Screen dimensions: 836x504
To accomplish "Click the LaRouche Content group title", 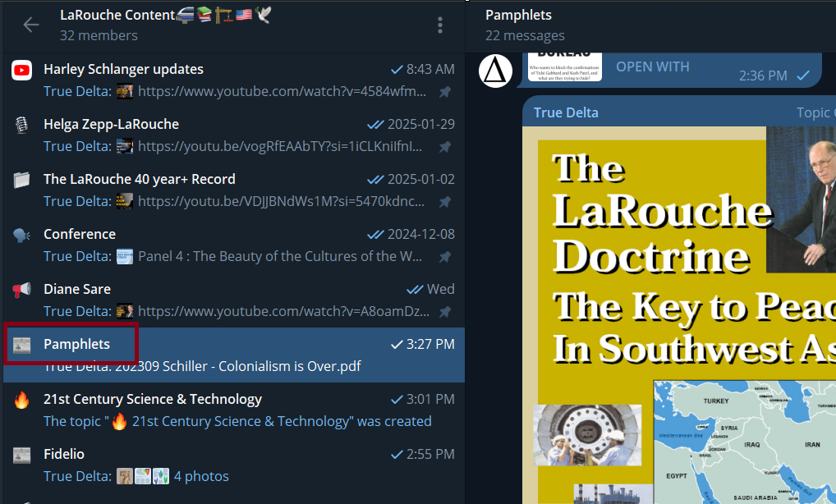I will pos(117,15).
